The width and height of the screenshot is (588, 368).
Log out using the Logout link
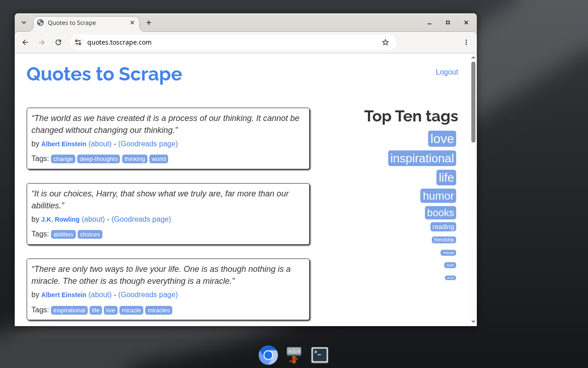tap(447, 72)
